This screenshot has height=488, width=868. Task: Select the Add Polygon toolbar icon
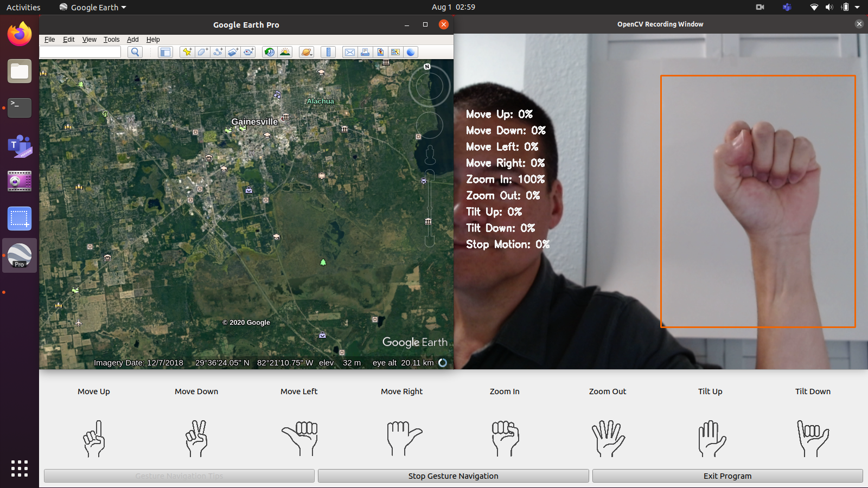tap(202, 52)
